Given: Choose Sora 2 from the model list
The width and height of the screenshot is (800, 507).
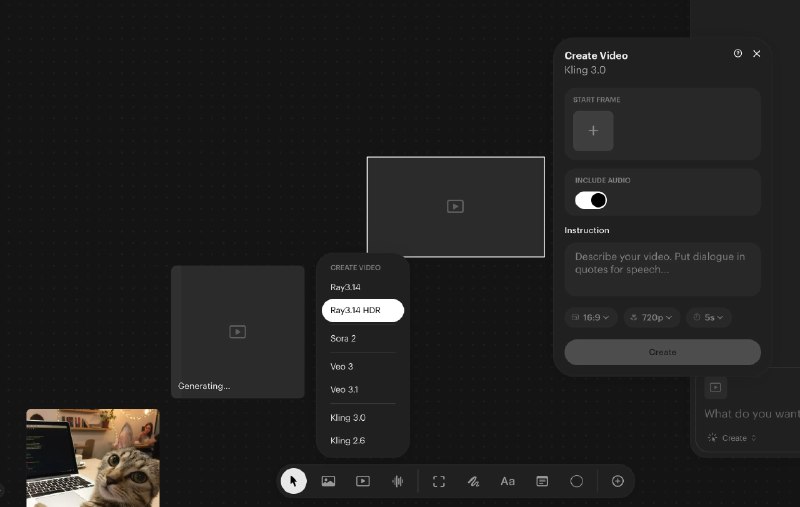Looking at the screenshot, I should tap(343, 339).
